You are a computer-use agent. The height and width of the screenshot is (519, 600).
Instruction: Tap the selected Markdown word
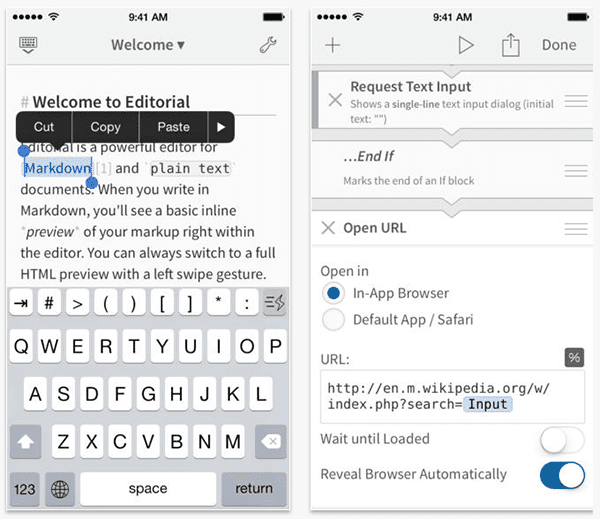(x=58, y=168)
